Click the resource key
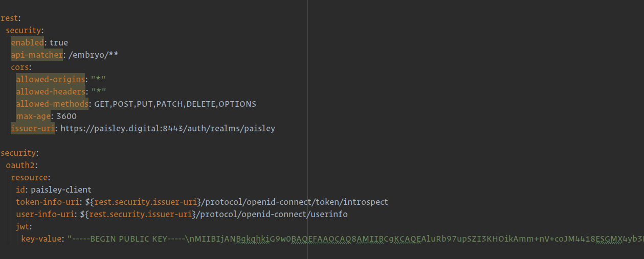 30,178
